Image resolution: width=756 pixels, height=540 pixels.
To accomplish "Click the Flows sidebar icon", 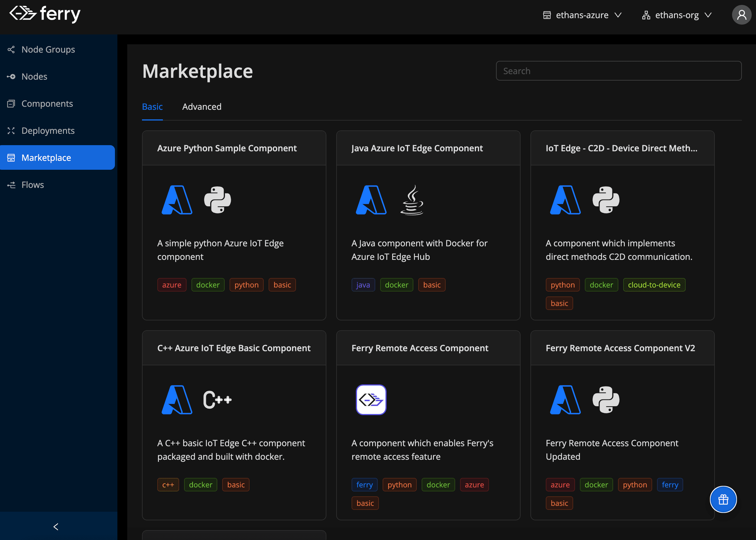I will click(x=11, y=185).
